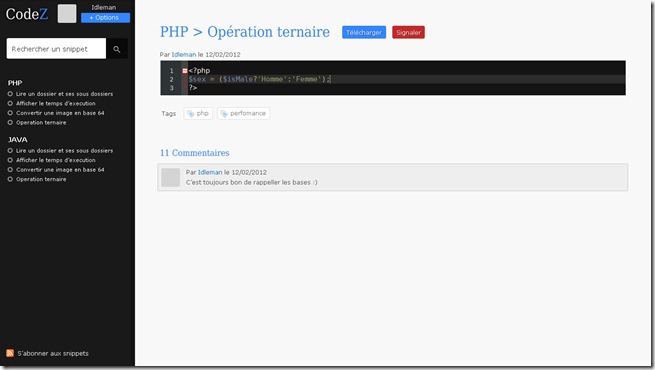Click the CodeZ logo
Screen dimensions: 655x370
(x=27, y=14)
